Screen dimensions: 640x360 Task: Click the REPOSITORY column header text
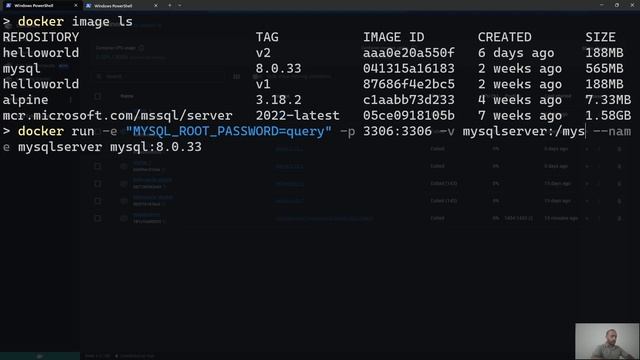point(41,37)
